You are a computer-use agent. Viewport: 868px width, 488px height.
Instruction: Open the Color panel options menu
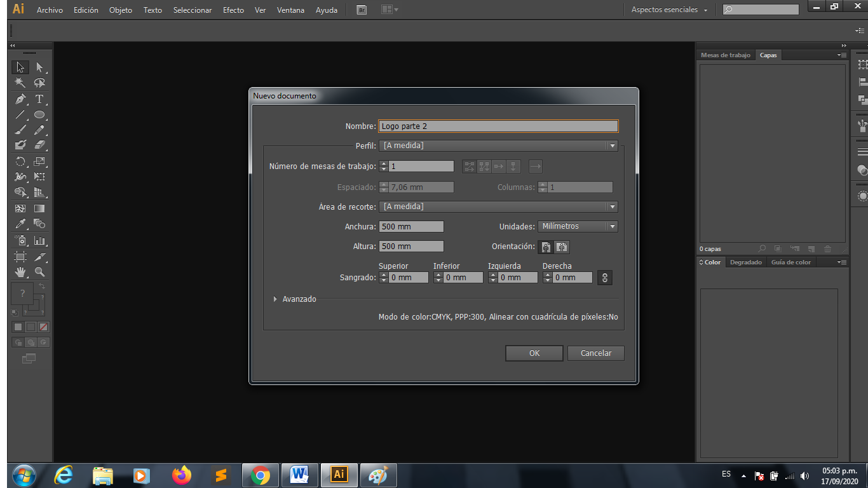click(x=841, y=262)
